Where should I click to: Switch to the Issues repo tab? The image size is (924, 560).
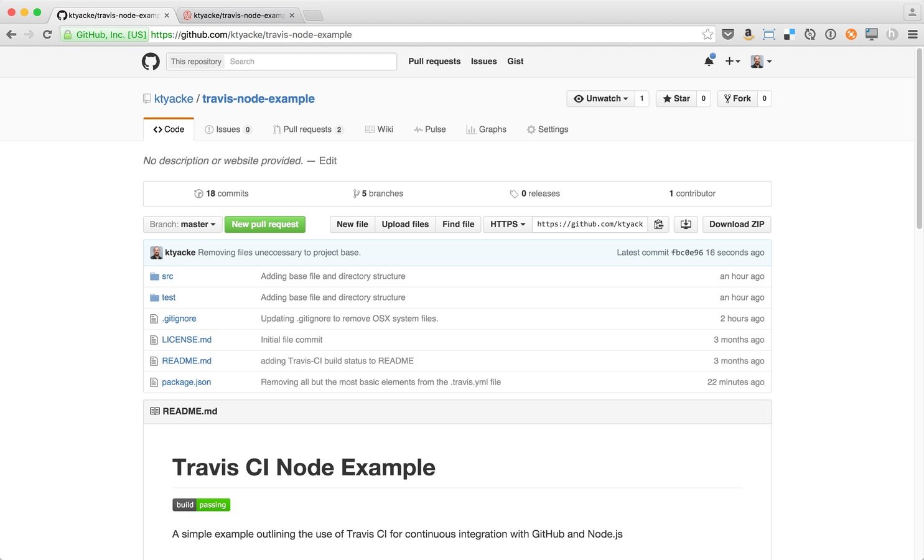tap(228, 129)
